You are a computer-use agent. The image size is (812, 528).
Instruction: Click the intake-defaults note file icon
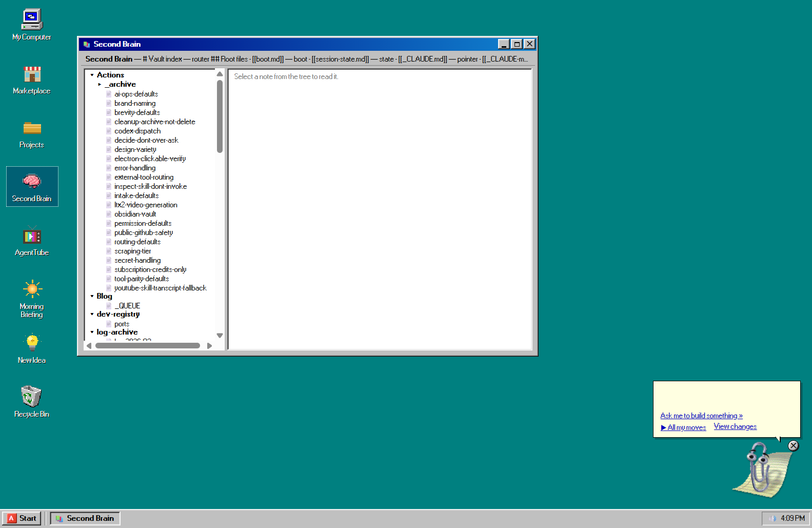109,195
